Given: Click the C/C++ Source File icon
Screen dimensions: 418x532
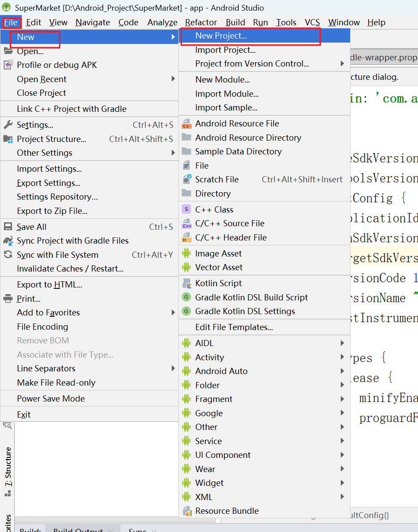Looking at the screenshot, I should click(186, 223).
